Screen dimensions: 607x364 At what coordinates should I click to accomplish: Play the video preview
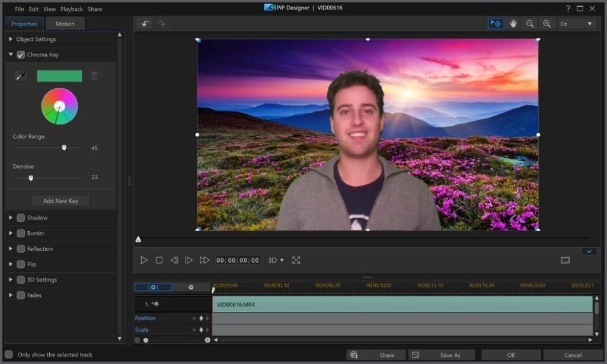click(143, 260)
